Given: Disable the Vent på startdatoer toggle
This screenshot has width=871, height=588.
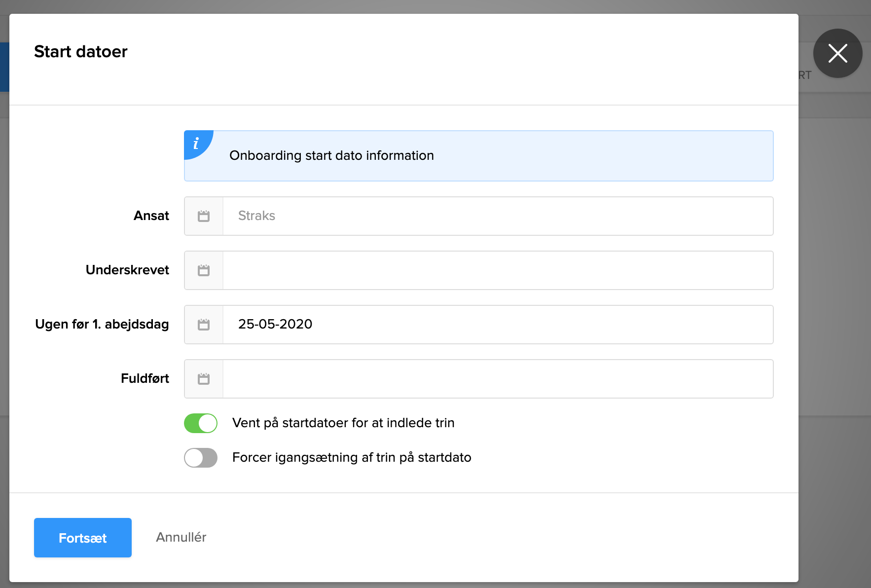Looking at the screenshot, I should [201, 423].
